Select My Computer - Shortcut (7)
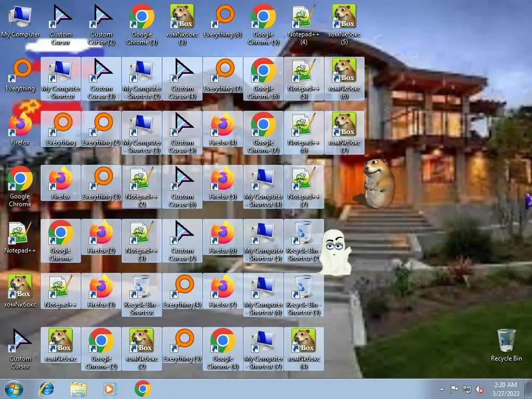 pyautogui.click(x=263, y=349)
